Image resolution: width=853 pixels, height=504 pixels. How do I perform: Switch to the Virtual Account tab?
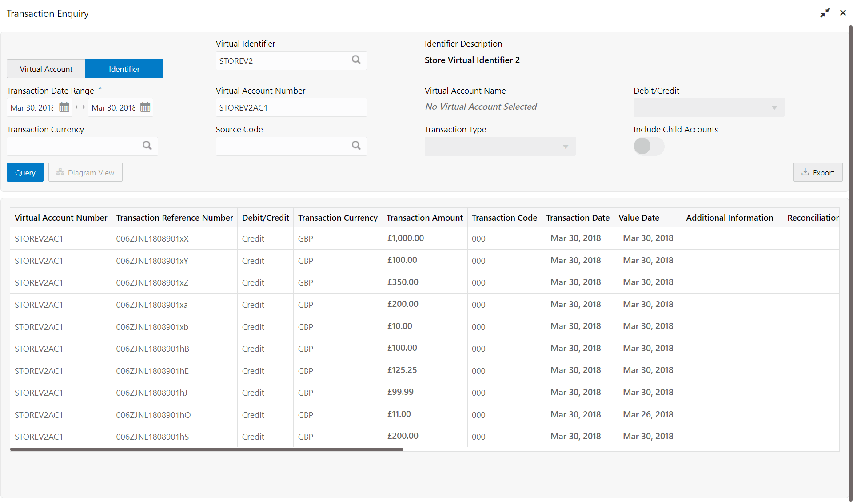[x=46, y=69]
